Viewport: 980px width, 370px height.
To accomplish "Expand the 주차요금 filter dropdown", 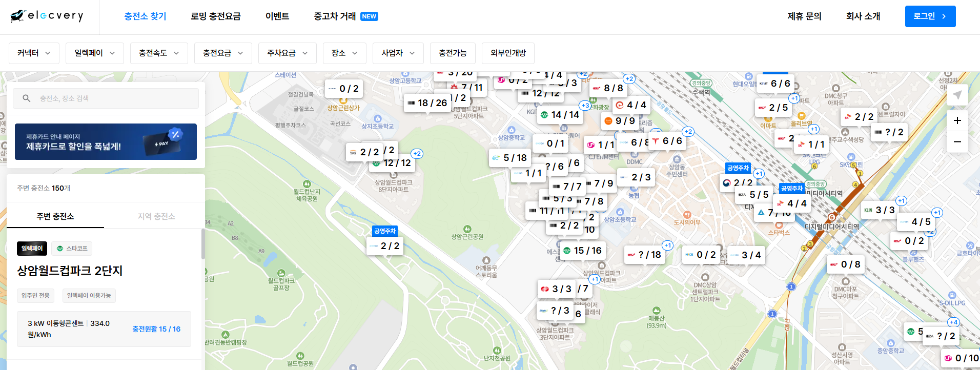I will tap(288, 53).
